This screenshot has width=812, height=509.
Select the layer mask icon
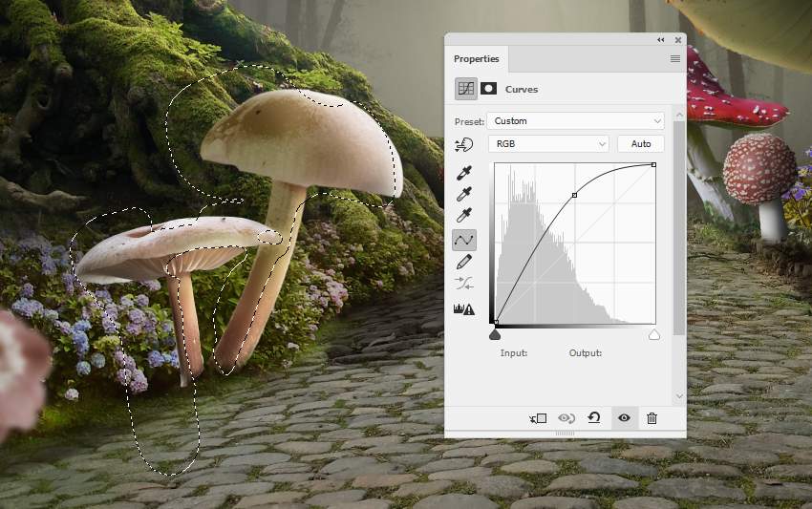(488, 89)
